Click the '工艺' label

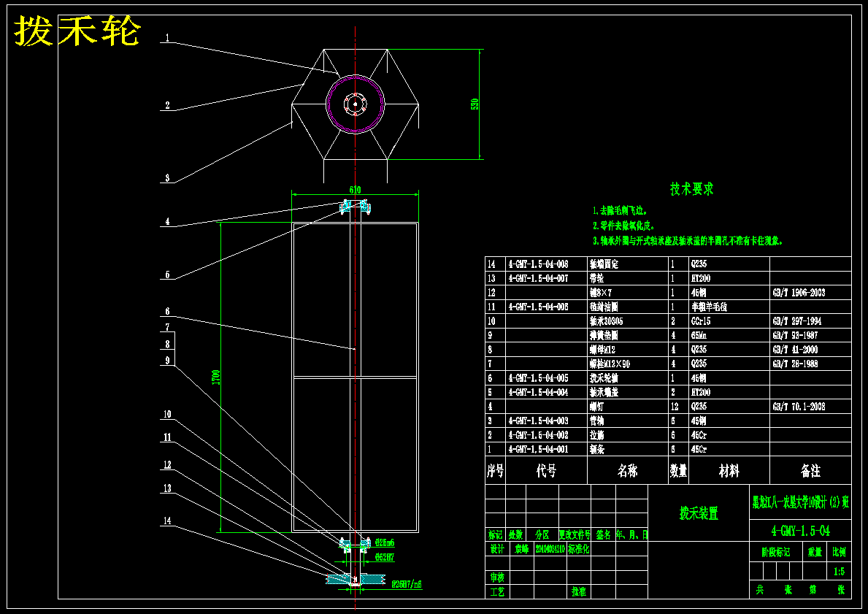496,592
